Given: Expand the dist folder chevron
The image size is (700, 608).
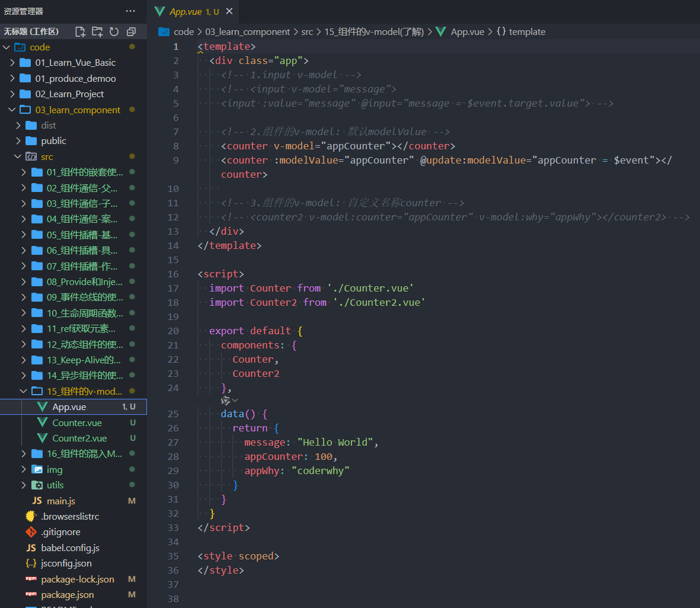Looking at the screenshot, I should point(18,126).
